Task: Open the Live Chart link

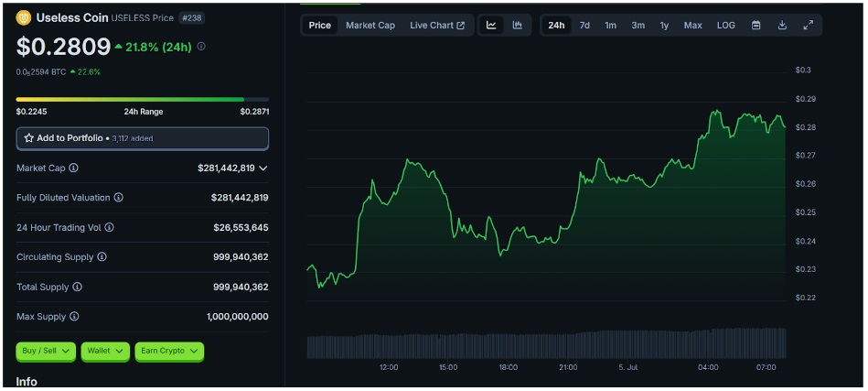Action: click(437, 26)
